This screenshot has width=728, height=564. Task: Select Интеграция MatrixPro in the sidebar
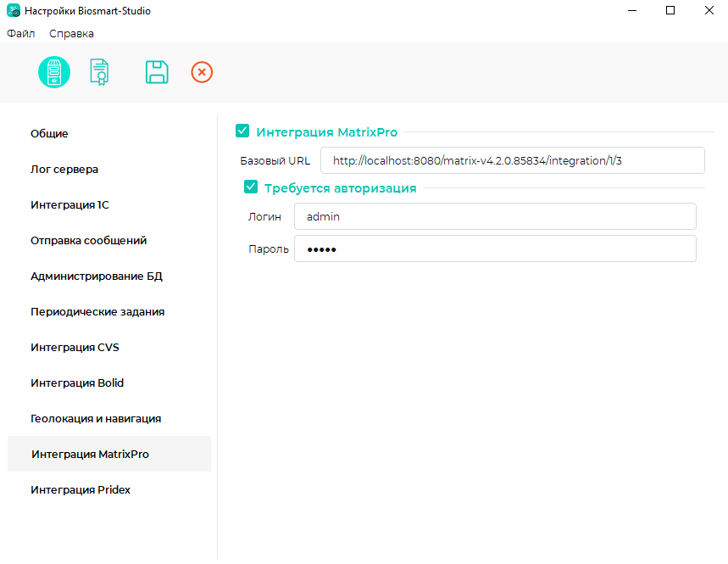point(109,454)
